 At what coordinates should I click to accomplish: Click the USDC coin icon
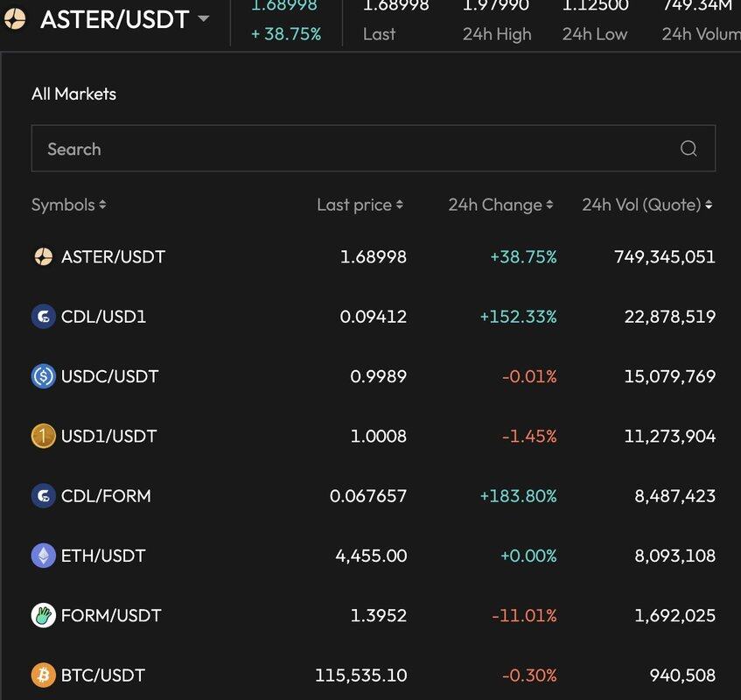(x=44, y=376)
